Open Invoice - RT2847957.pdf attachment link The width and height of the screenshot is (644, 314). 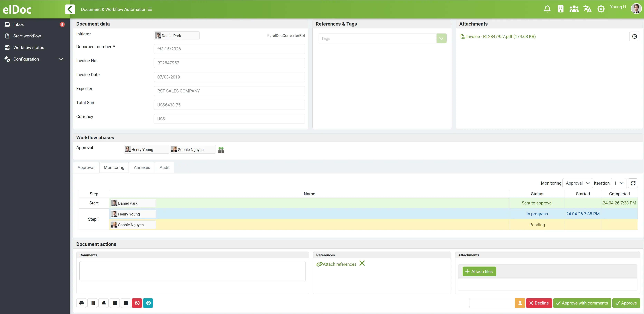coord(500,36)
